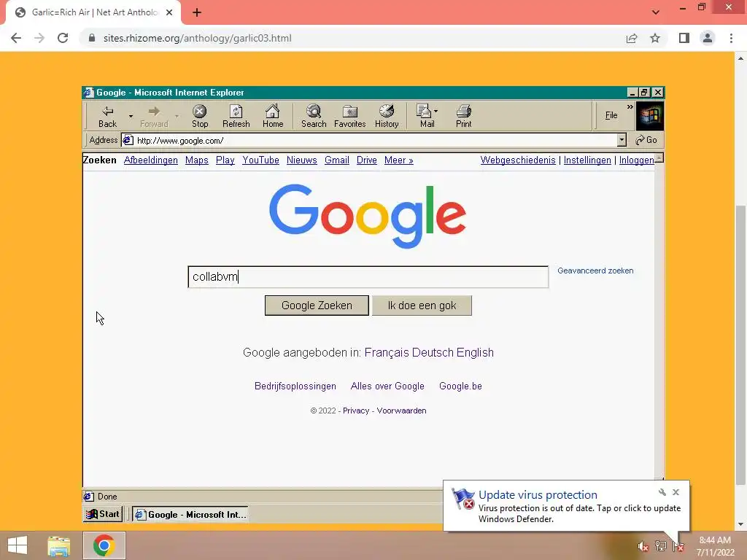
Task: Go back in Chrome browser
Action: tap(16, 38)
